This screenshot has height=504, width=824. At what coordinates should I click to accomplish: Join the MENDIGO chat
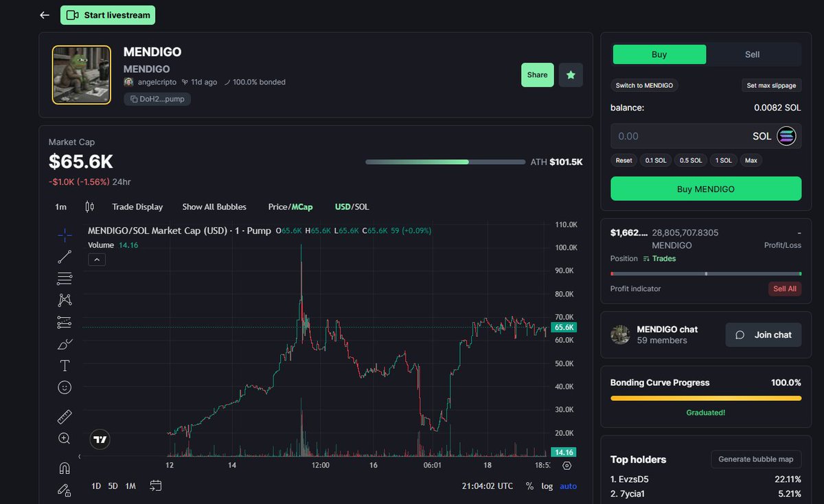point(764,335)
